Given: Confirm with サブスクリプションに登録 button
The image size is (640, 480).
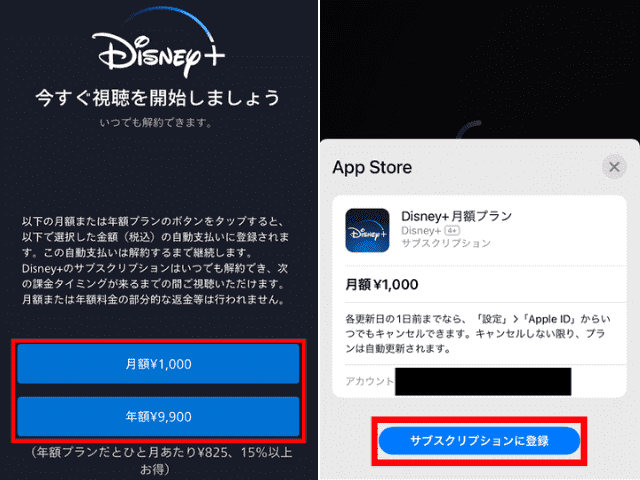Looking at the screenshot, I should (x=479, y=441).
